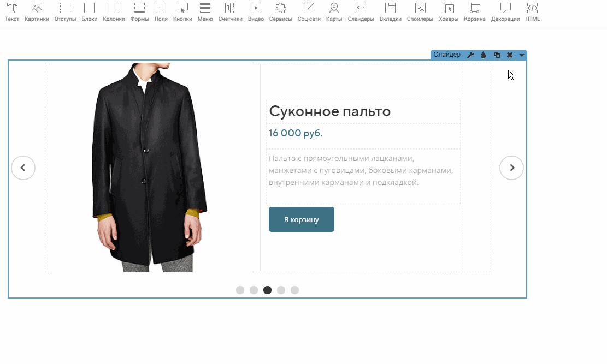Go to the next slide

511,168
